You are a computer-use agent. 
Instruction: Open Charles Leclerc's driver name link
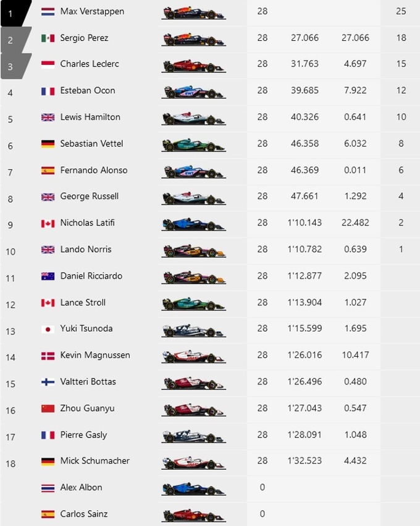coord(90,64)
